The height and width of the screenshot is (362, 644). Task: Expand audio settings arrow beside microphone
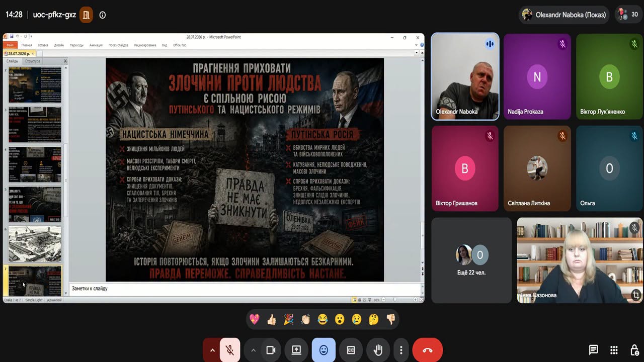212,350
